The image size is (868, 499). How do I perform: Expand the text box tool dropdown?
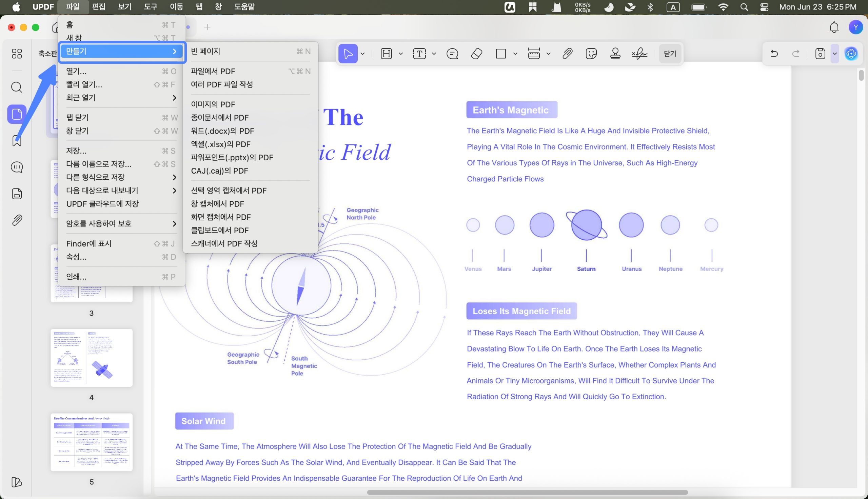[434, 54]
